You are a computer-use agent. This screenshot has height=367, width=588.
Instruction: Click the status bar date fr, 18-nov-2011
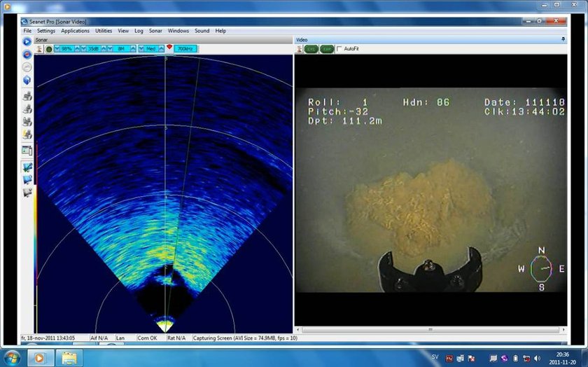click(48, 338)
